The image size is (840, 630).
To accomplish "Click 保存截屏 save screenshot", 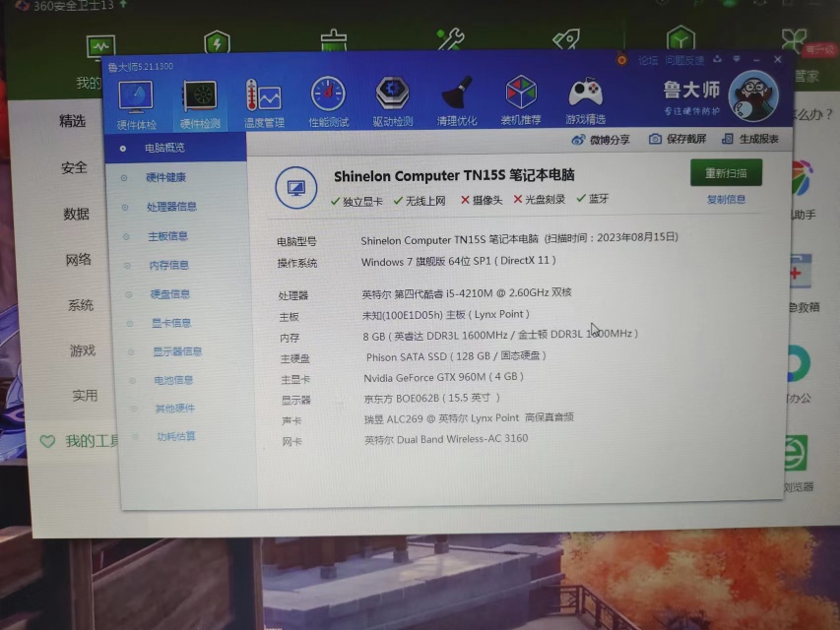I will click(x=678, y=139).
